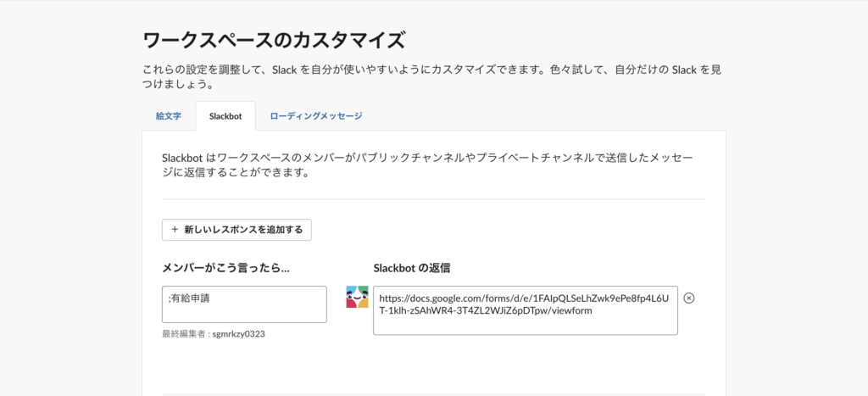Click the paragraph beginning Slackbot はワークスペースのメンバー
Viewport: 868px width, 396px height.
pyautogui.click(x=427, y=165)
